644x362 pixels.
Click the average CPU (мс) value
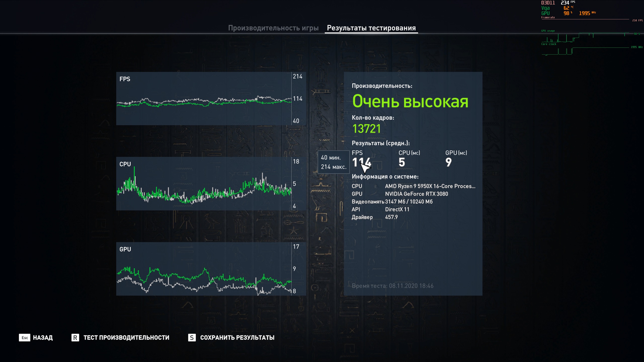coord(402,162)
